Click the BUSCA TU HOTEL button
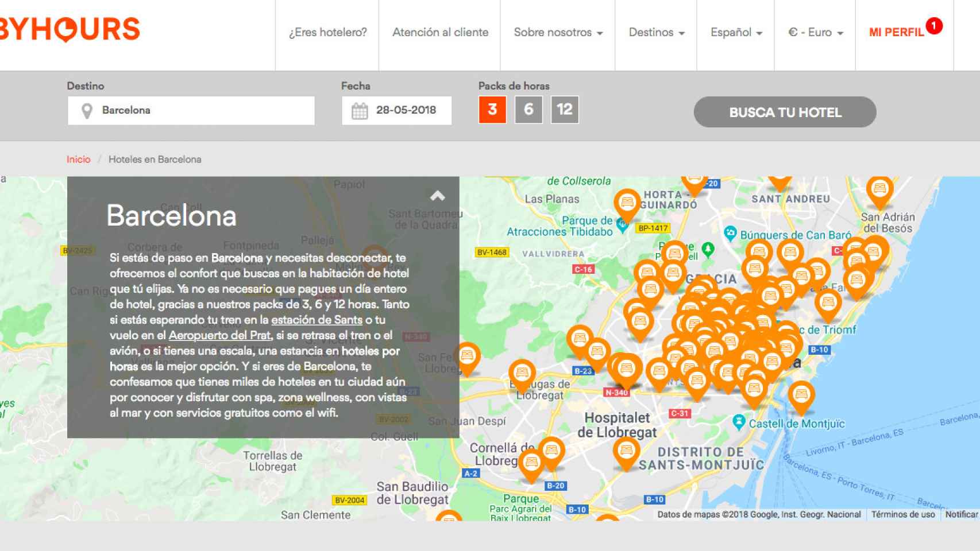980x551 pixels. [x=785, y=112]
